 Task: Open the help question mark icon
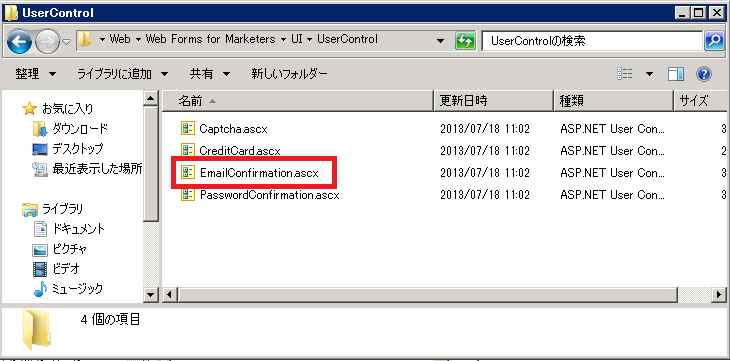(x=703, y=74)
